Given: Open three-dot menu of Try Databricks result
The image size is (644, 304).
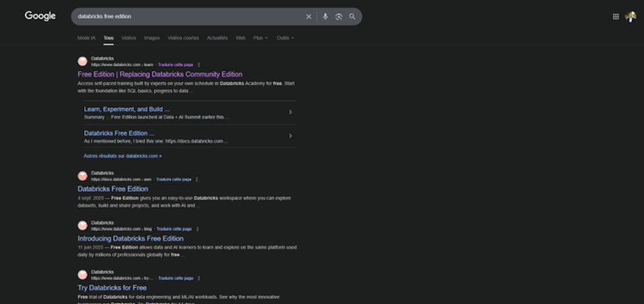Looking at the screenshot, I should point(199,278).
